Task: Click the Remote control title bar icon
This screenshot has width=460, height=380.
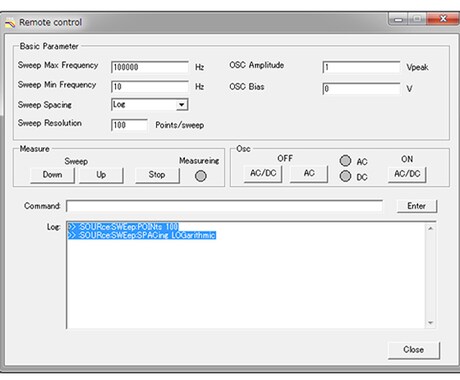Action: [10, 23]
